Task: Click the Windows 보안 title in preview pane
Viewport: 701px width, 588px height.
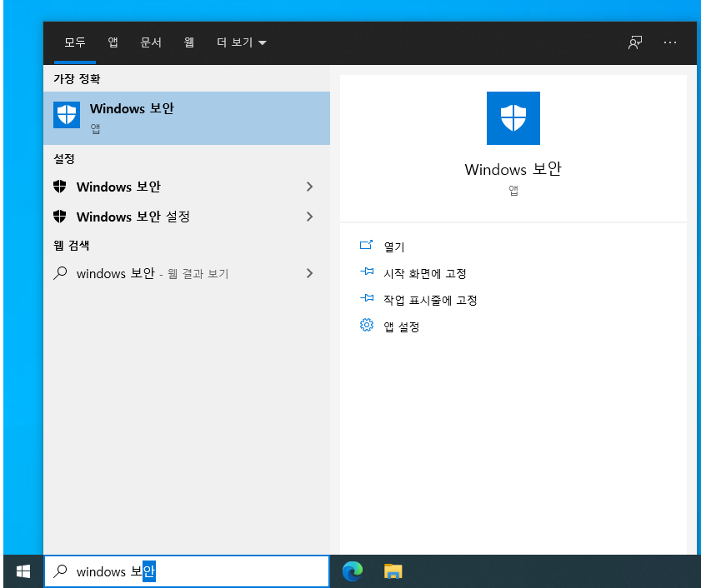Action: (x=513, y=169)
